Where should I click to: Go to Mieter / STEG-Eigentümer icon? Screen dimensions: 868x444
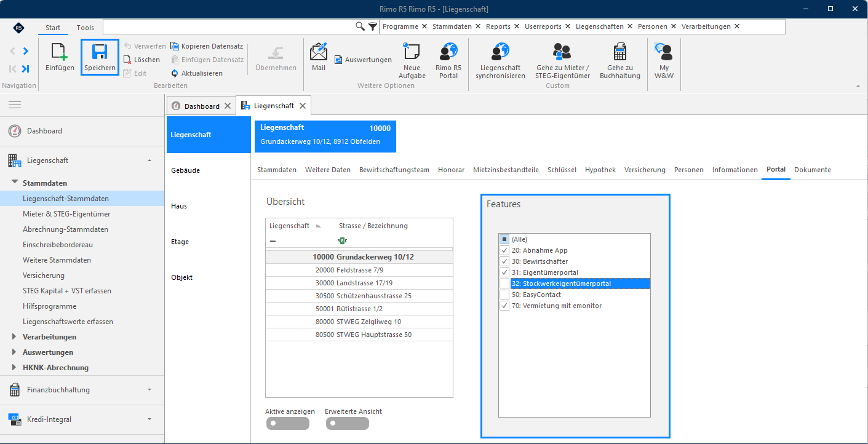(562, 52)
